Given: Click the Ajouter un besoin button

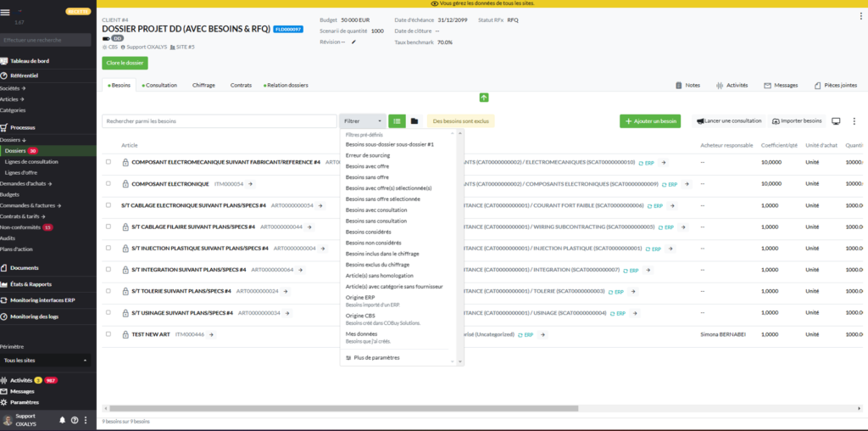Looking at the screenshot, I should coord(649,121).
